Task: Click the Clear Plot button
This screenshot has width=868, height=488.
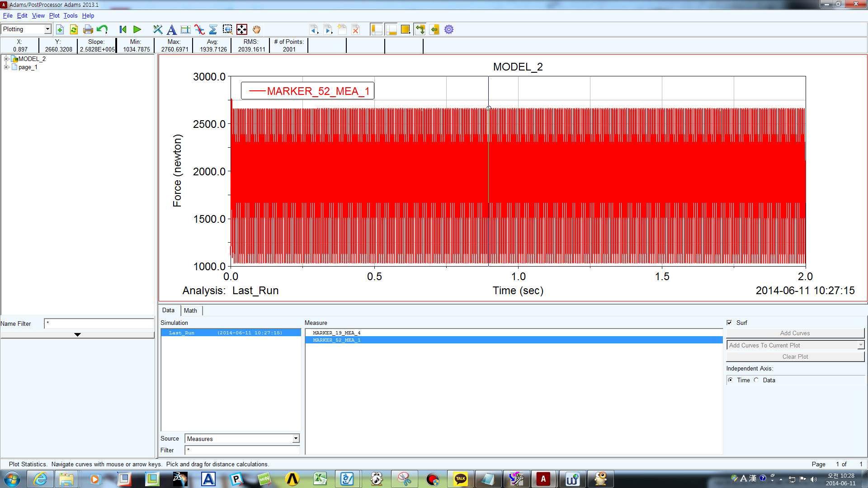Action: tap(795, 357)
